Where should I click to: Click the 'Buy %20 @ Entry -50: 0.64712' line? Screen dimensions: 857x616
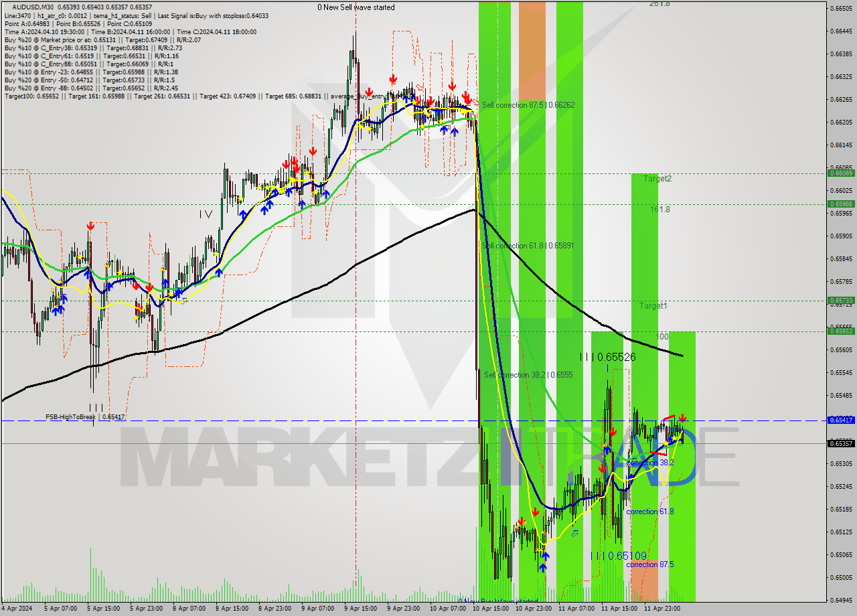(x=90, y=80)
